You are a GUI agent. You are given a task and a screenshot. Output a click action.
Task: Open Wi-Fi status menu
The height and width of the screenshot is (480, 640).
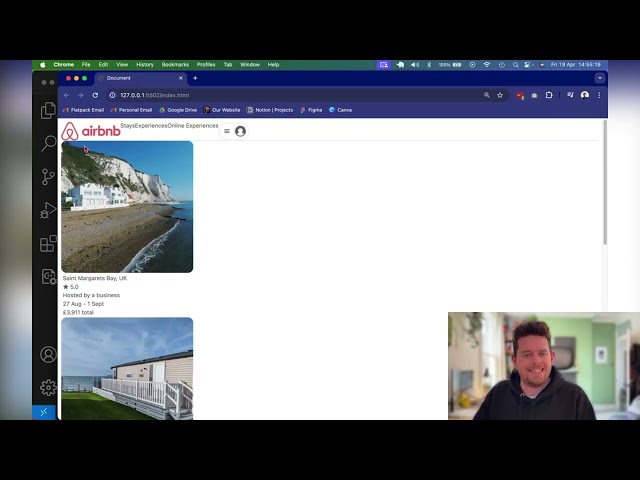point(487,64)
